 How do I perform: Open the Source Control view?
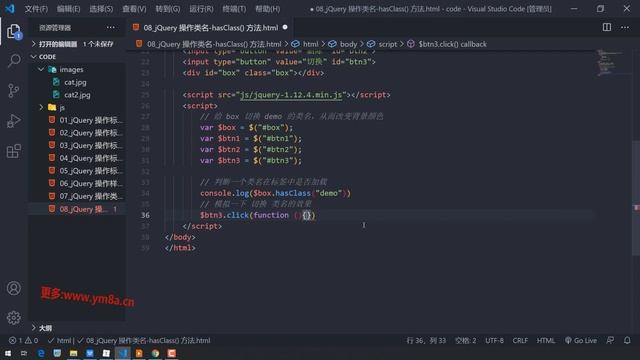[14, 91]
